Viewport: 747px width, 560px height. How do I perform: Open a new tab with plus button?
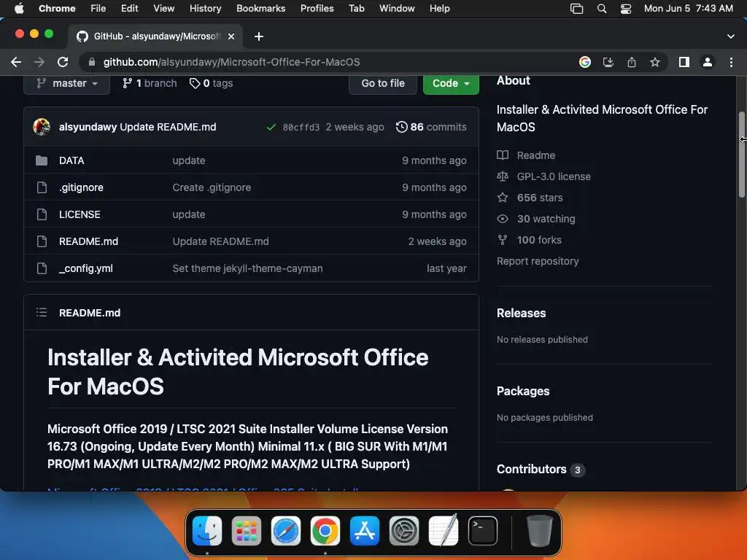click(x=259, y=36)
